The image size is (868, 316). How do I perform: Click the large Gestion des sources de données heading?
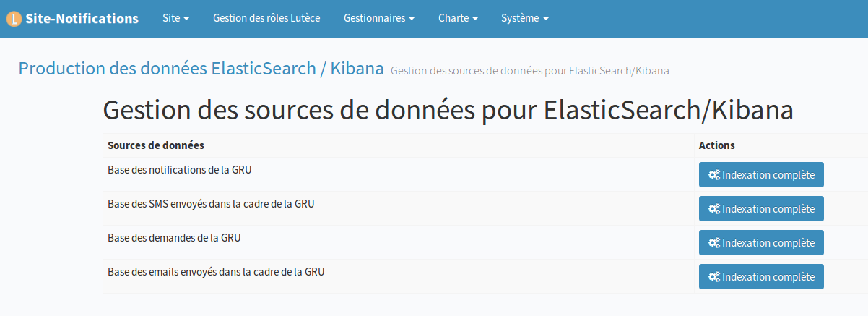click(448, 111)
